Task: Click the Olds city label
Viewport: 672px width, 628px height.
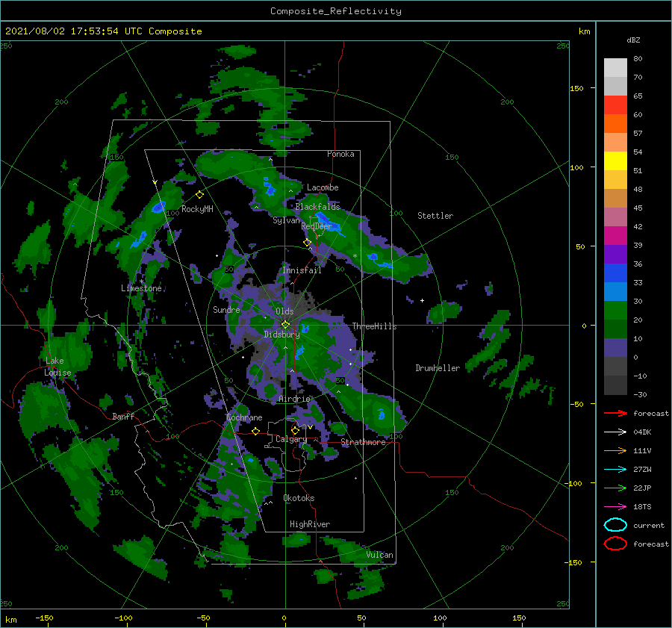Action: click(284, 311)
